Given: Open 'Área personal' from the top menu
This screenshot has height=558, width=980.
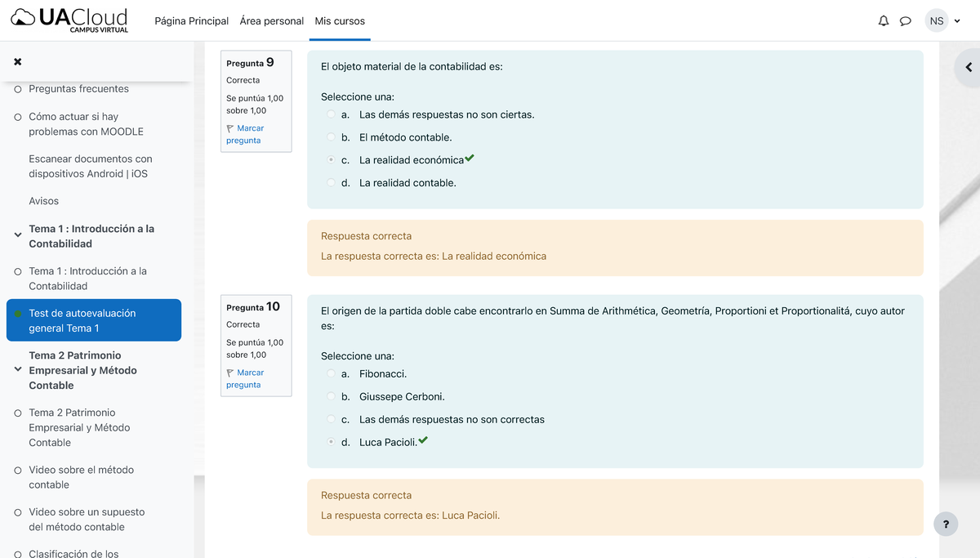Looking at the screenshot, I should click(x=272, y=20).
